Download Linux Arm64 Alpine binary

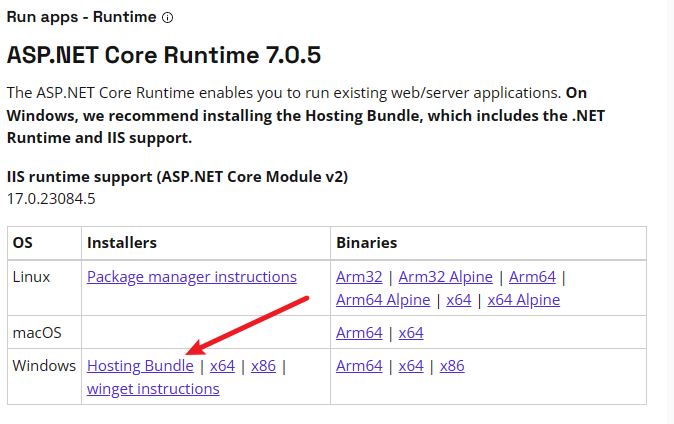click(383, 300)
